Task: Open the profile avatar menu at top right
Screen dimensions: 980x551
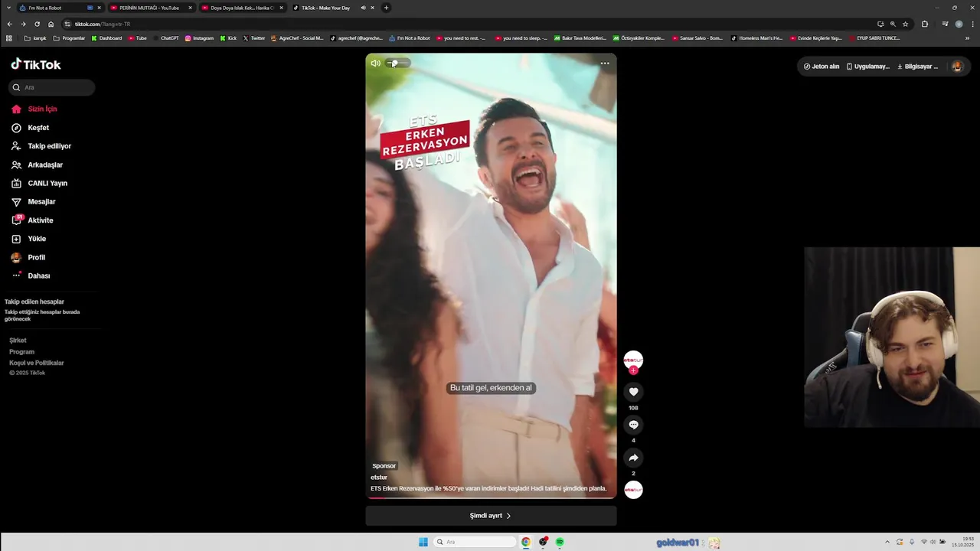Action: tap(956, 67)
